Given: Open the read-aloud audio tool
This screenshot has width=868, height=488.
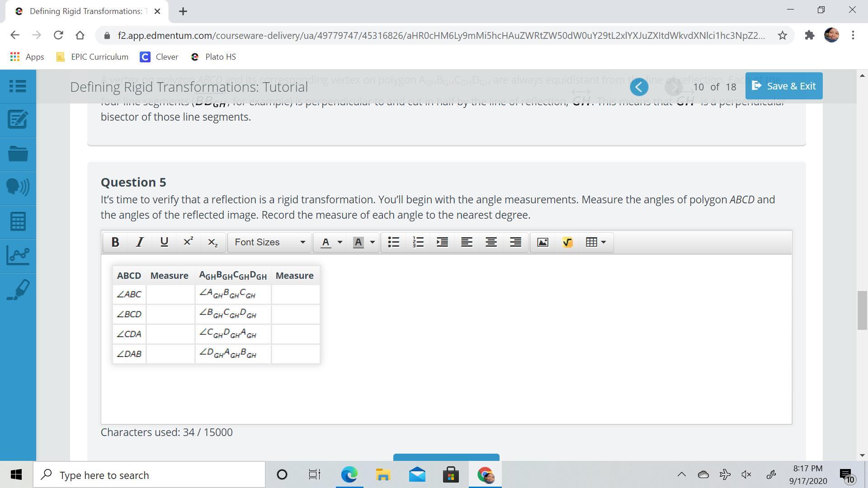Looking at the screenshot, I should coord(18,188).
